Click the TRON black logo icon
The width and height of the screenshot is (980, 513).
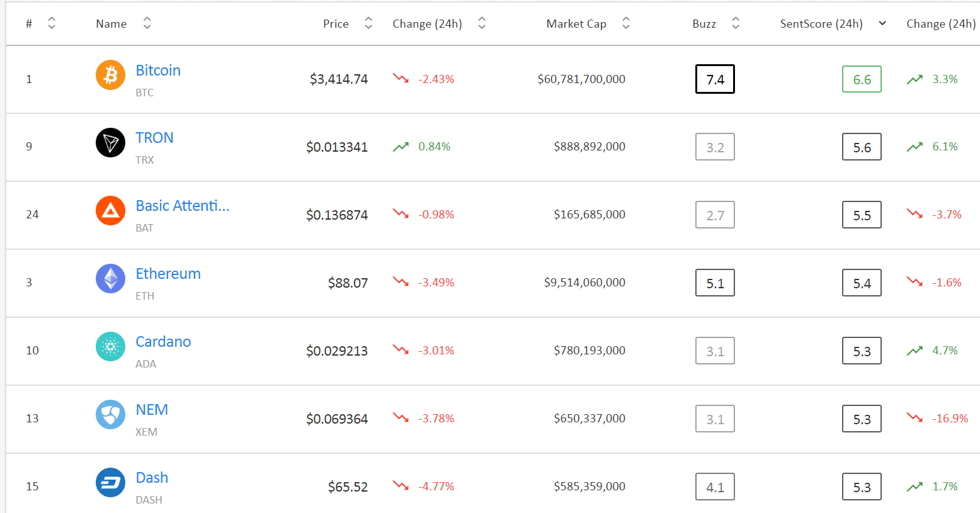coord(110,143)
